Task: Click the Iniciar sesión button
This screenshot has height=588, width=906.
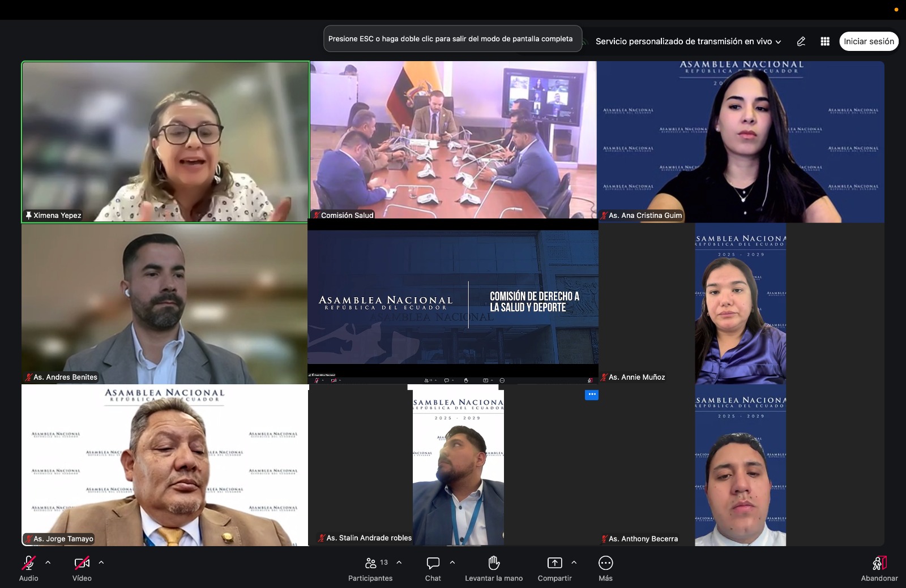Action: tap(869, 41)
